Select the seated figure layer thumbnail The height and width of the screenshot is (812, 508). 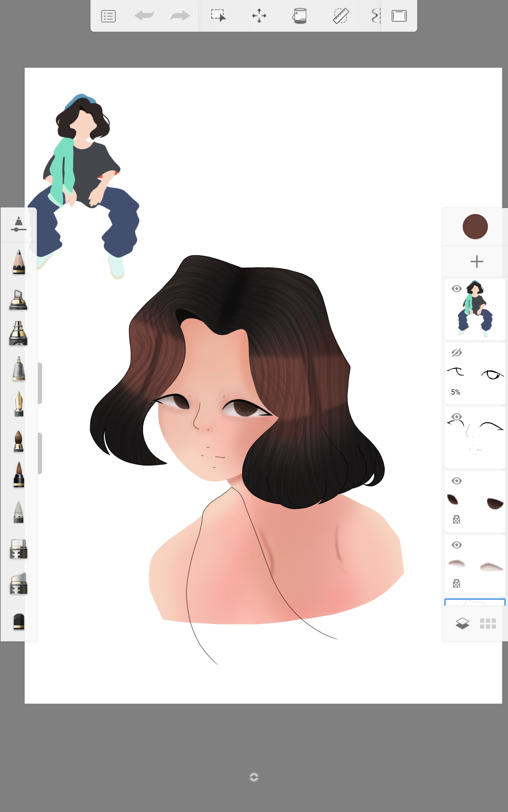click(x=475, y=309)
